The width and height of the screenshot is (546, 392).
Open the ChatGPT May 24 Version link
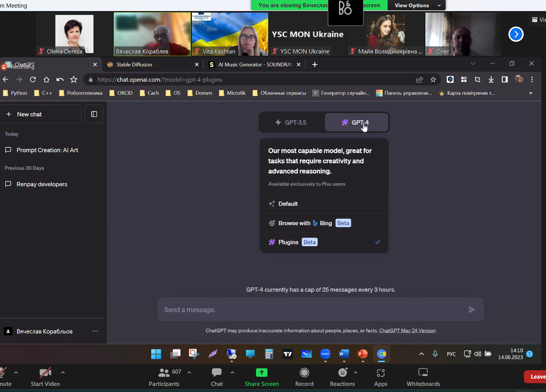(407, 331)
